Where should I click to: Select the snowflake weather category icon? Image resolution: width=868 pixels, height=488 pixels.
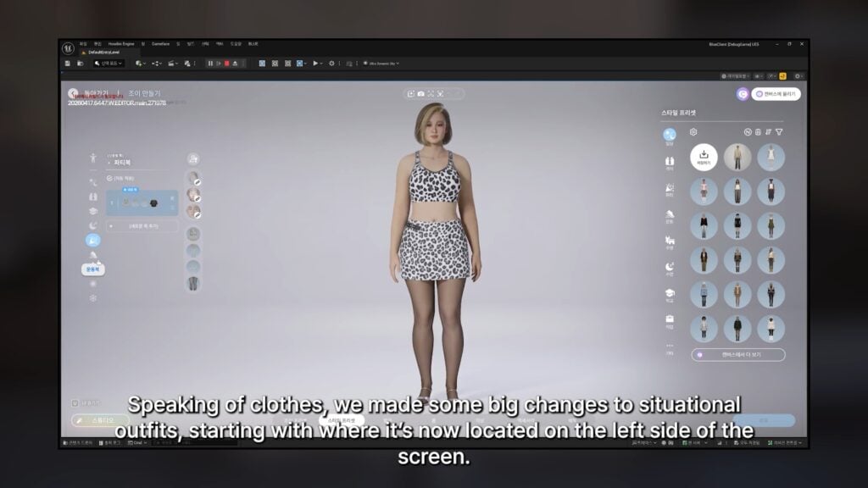(x=93, y=296)
